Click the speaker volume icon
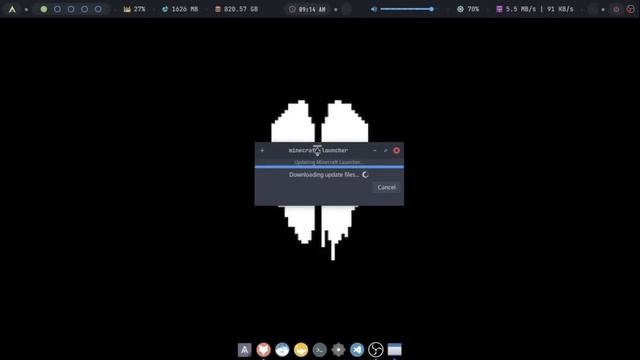The height and width of the screenshot is (360, 640). coord(374,9)
